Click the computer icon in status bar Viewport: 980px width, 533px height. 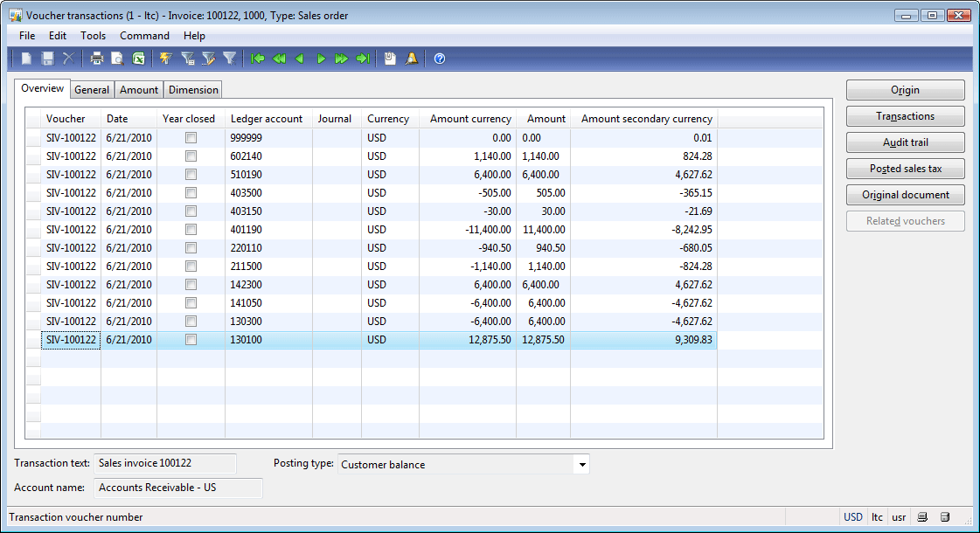(922, 516)
